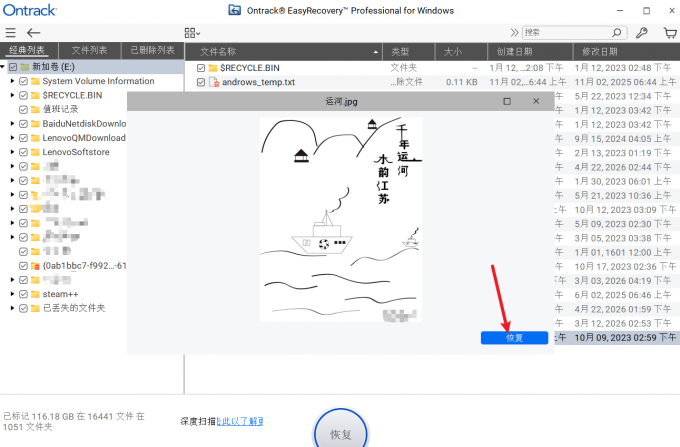This screenshot has height=447, width=680.
Task: Toggle checkbox for 值班记录 folder
Action: pos(23,109)
